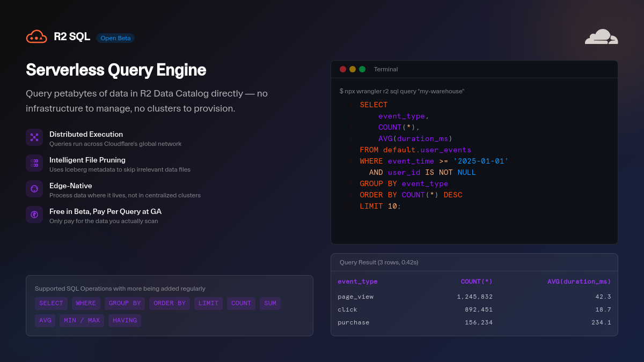The width and height of the screenshot is (644, 362).
Task: Choose the ORDER BY operation tag
Action: tap(170, 304)
